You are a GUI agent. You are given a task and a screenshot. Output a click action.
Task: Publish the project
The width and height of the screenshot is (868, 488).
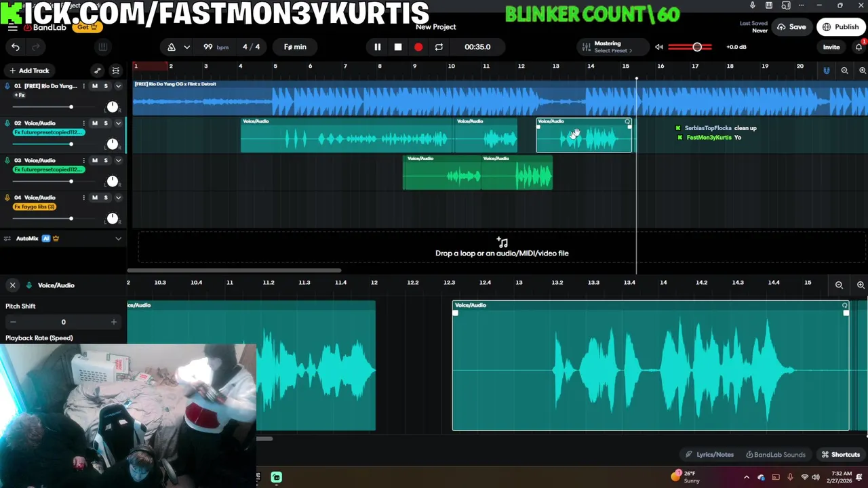841,27
